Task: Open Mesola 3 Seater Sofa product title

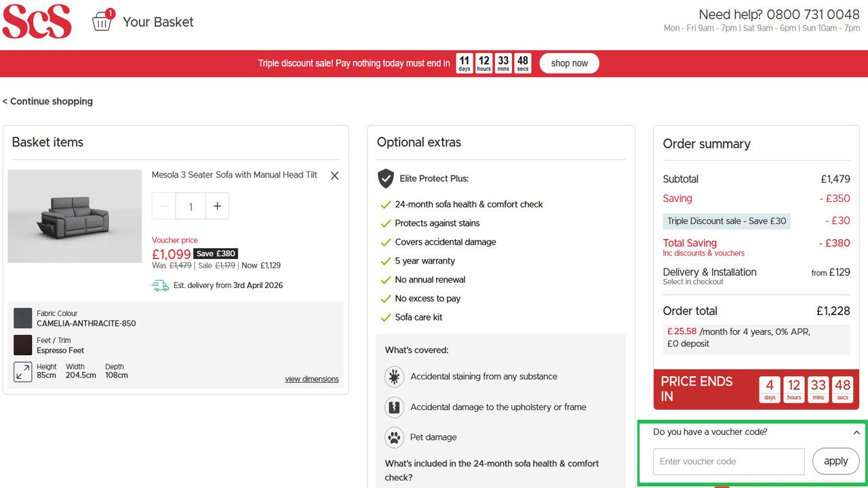Action: (x=235, y=175)
